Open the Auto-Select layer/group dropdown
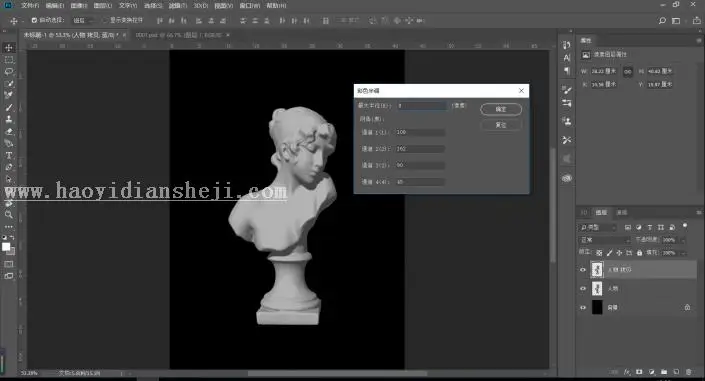 click(x=84, y=21)
